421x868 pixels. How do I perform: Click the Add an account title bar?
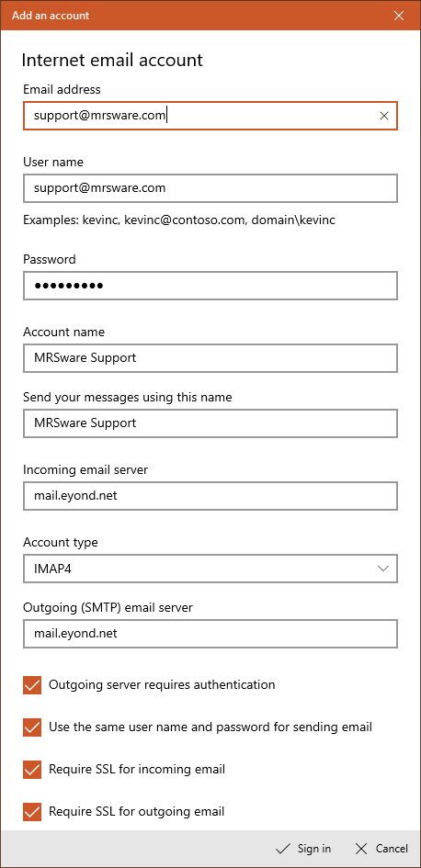coord(194,16)
